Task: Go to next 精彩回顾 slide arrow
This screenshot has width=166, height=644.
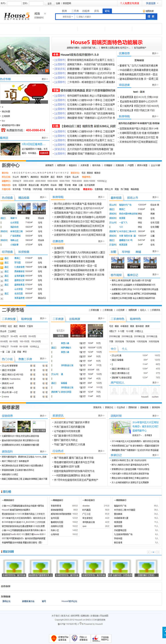Action: point(158,552)
